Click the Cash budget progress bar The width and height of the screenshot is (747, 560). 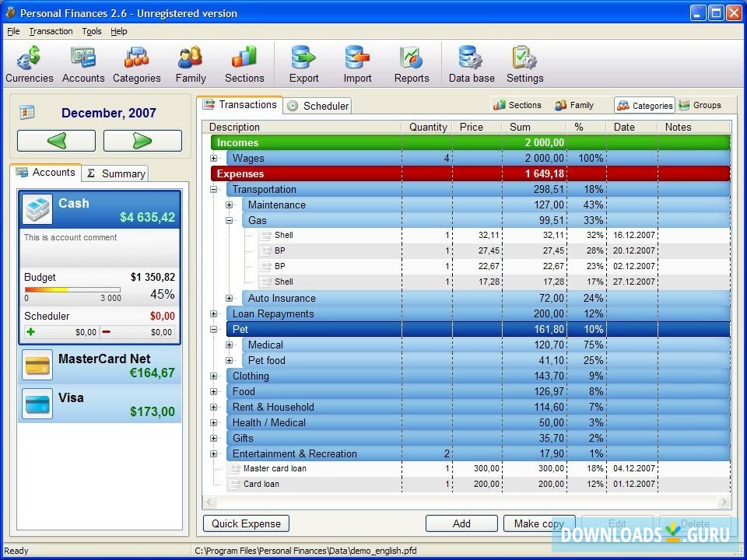coord(72,290)
